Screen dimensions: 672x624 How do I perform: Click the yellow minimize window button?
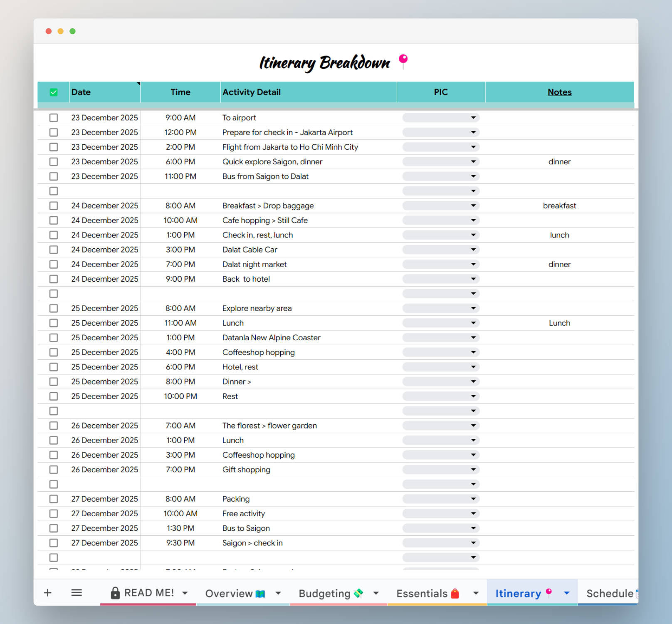61,31
